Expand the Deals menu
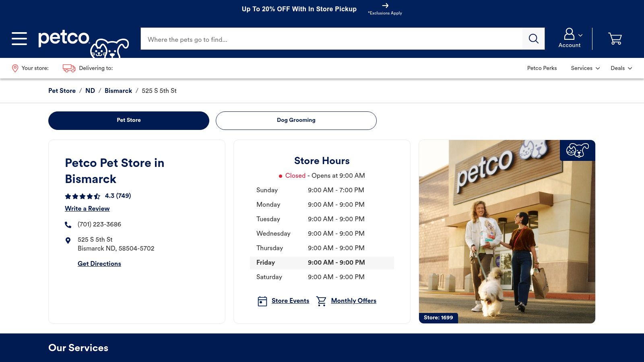644x362 pixels. coord(621,68)
